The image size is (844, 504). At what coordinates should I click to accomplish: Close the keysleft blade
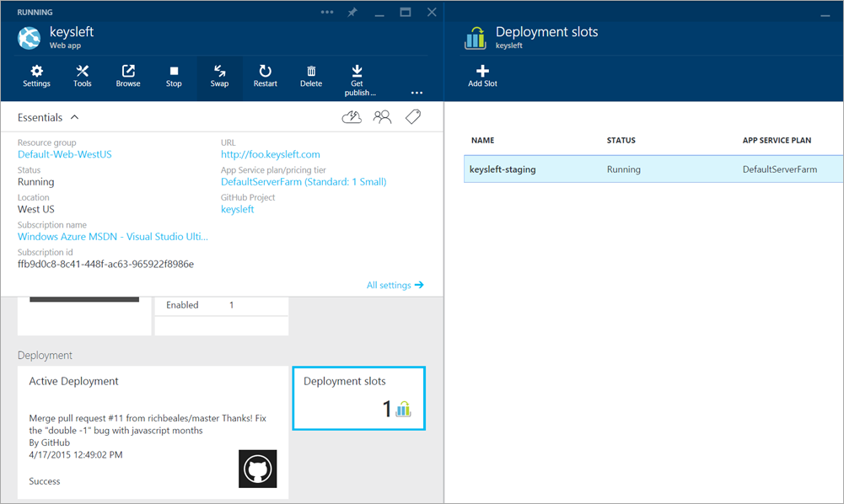(432, 12)
